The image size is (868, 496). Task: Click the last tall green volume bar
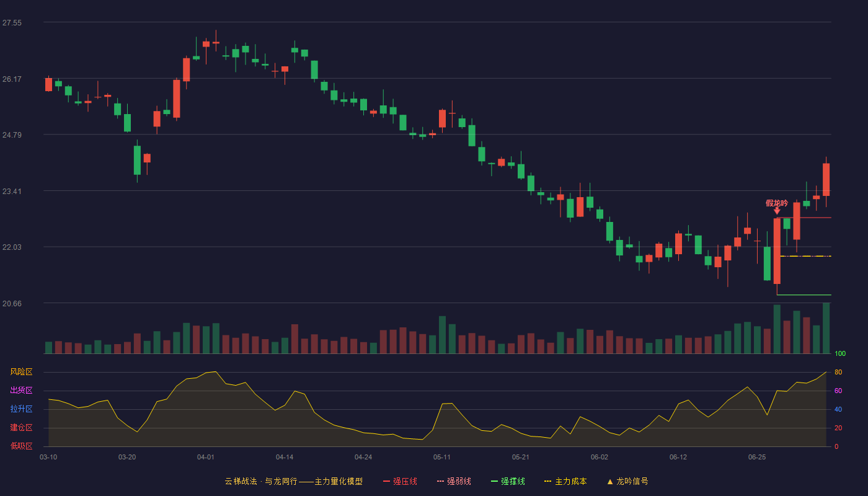click(826, 328)
